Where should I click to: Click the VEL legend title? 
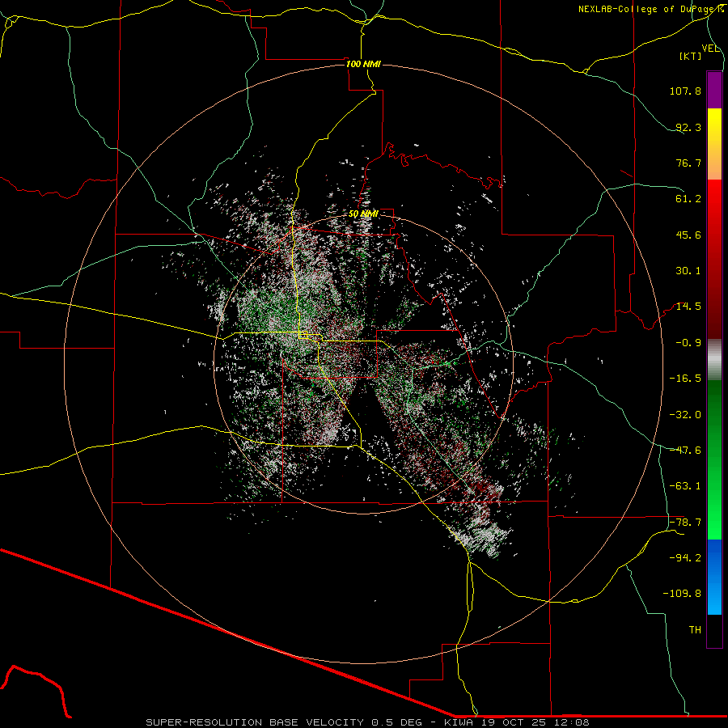710,49
